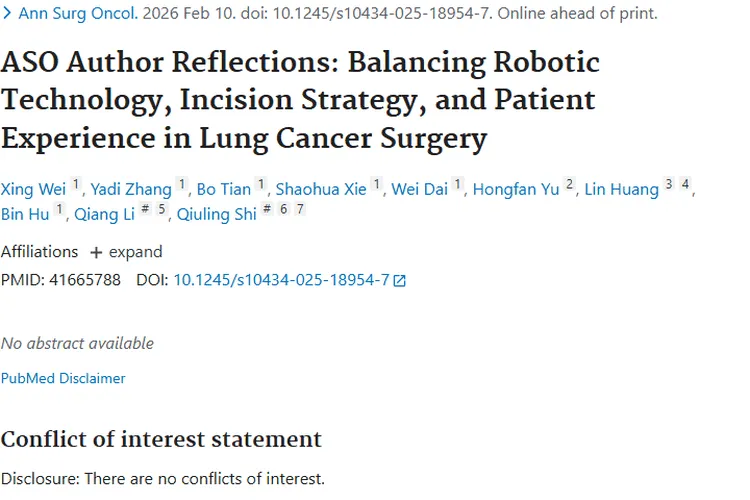750x500 pixels.
Task: Click affiliation superscript 2 after Hongfan Yu
Action: pyautogui.click(x=570, y=185)
